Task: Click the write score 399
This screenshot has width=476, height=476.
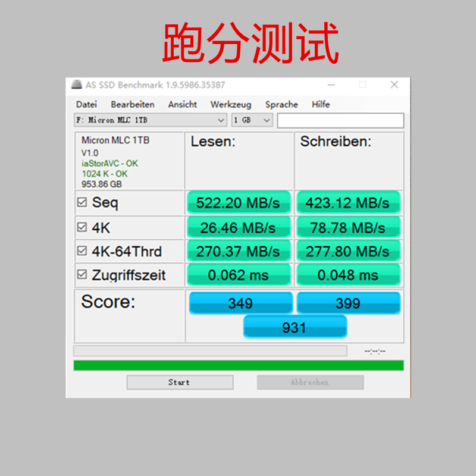Action: coord(348,303)
